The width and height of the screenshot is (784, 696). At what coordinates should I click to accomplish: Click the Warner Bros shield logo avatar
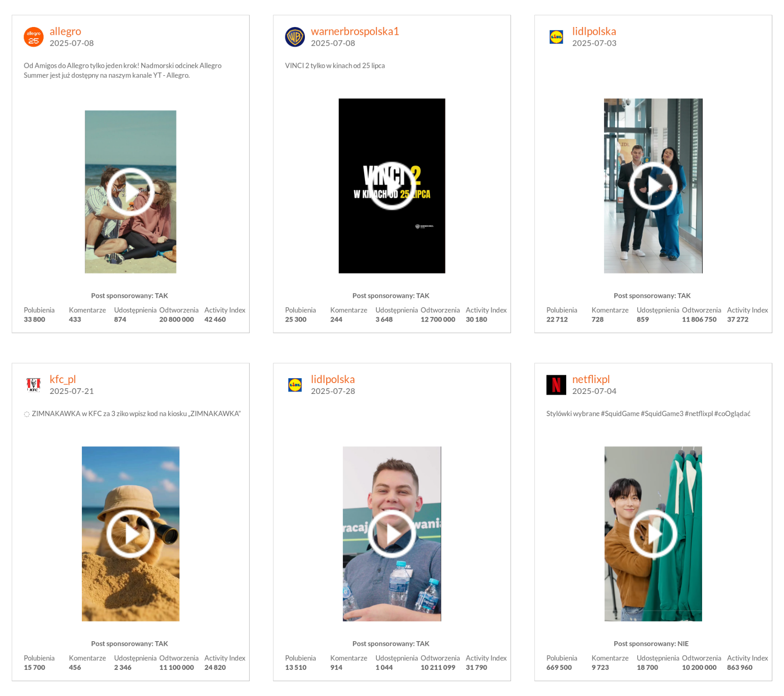click(295, 37)
